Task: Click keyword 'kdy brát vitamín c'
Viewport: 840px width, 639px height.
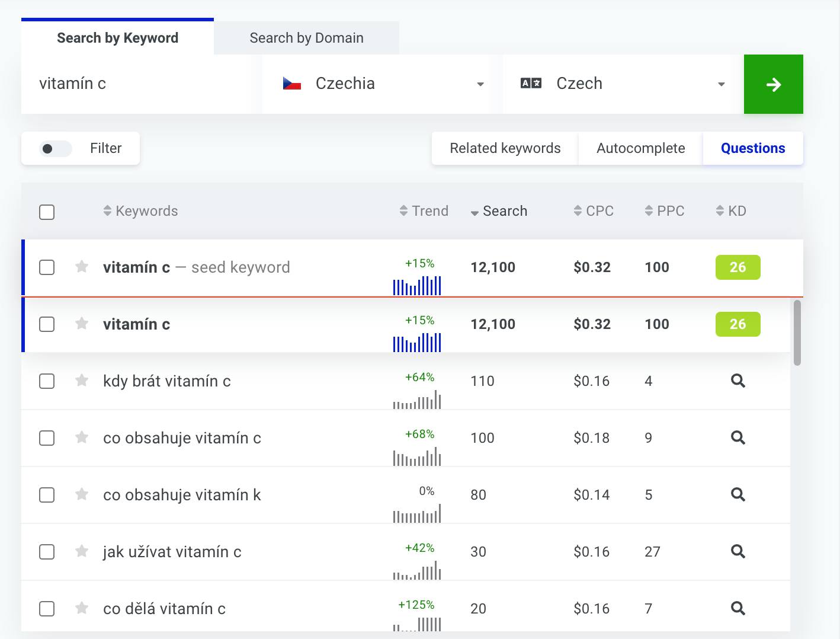Action: point(166,381)
